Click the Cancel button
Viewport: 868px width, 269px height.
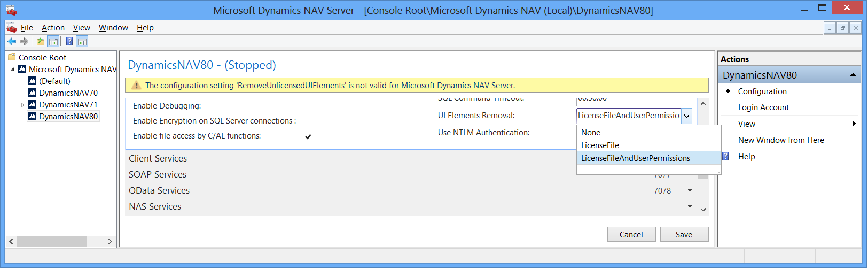click(x=631, y=234)
